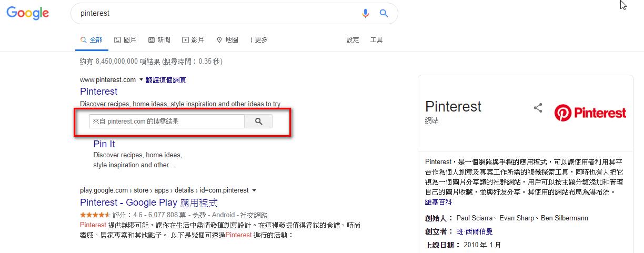644x253 pixels.
Task: Click the www.pinterest.com URL text
Action: click(108, 80)
